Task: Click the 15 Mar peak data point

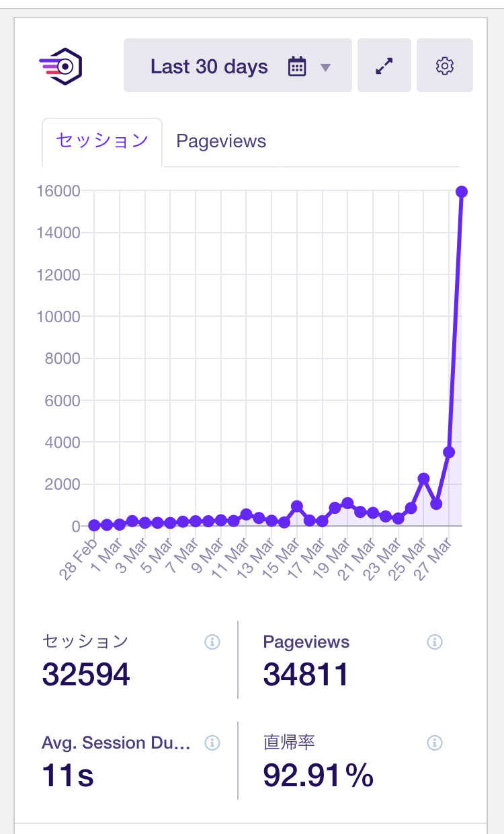Action: 297,506
